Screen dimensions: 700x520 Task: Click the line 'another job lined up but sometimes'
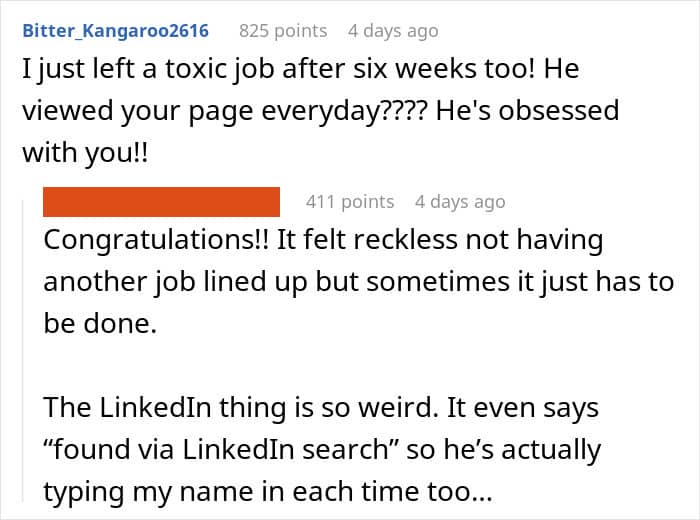(358, 282)
